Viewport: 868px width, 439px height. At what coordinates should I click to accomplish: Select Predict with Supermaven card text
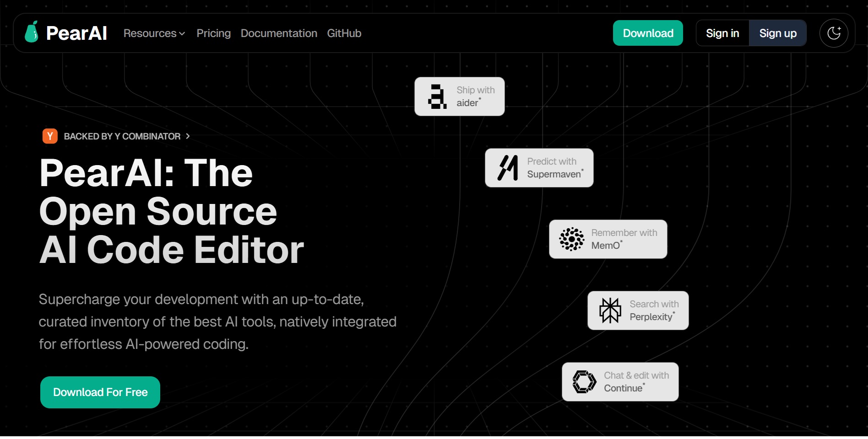click(555, 168)
